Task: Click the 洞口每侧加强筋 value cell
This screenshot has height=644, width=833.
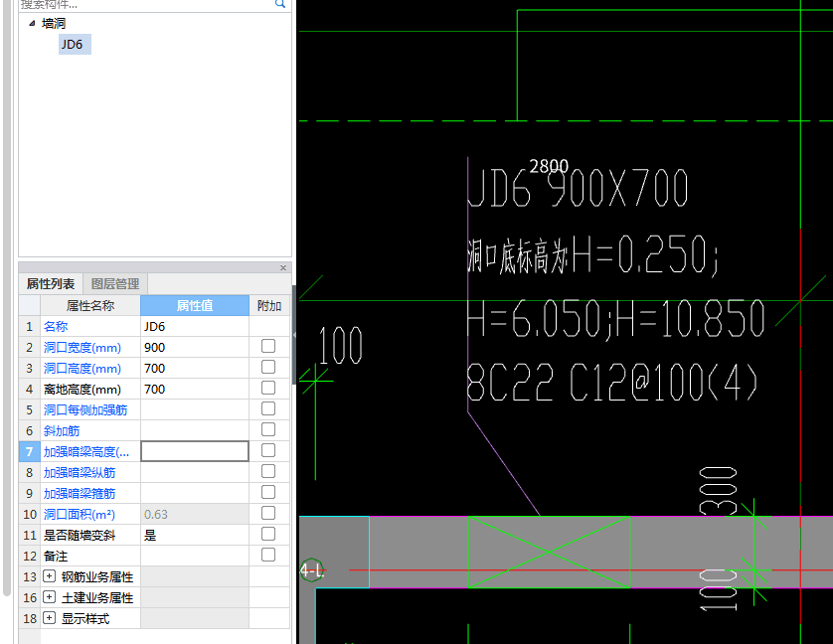Action: (195, 409)
